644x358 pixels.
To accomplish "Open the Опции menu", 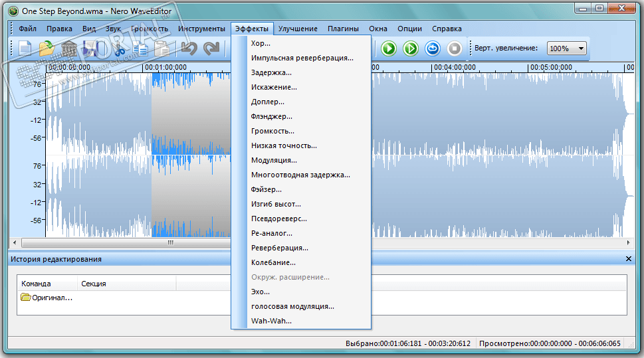I will tap(409, 29).
